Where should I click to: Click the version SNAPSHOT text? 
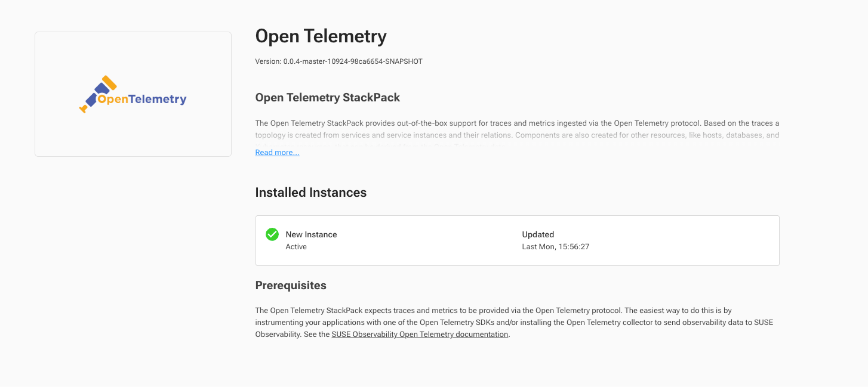(338, 61)
